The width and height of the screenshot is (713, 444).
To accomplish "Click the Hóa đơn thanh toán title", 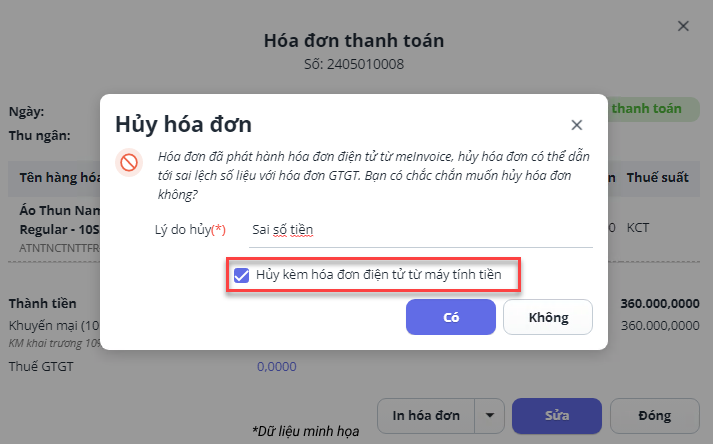I will coord(354,40).
